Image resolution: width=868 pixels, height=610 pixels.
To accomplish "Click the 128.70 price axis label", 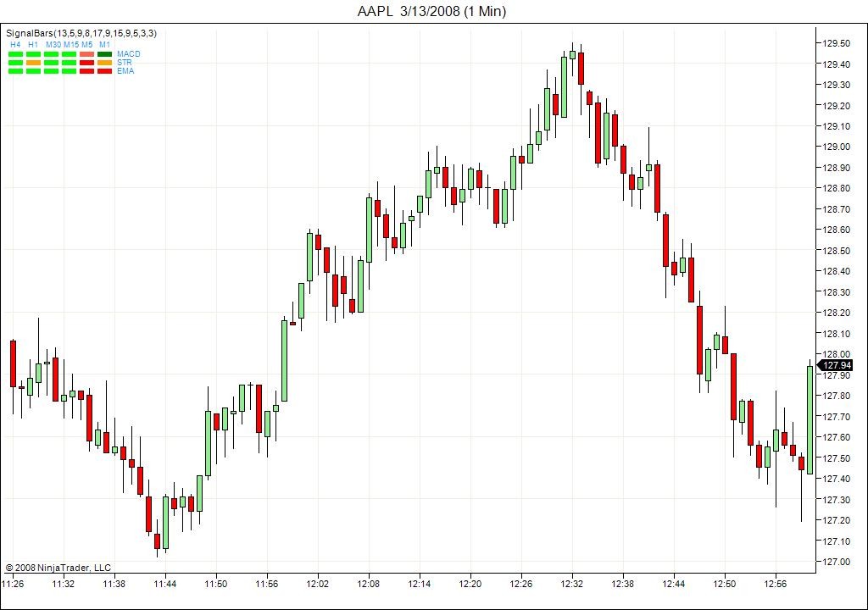I will (x=837, y=209).
